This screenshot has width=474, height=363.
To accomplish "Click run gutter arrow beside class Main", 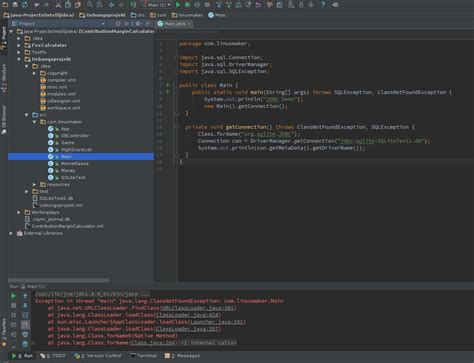I will click(x=168, y=85).
